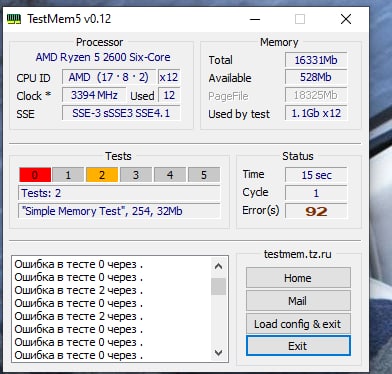Click the AMD Ryzen 5 2600 Six-Core label
Viewport: 392px width, 374px height.
coord(103,57)
